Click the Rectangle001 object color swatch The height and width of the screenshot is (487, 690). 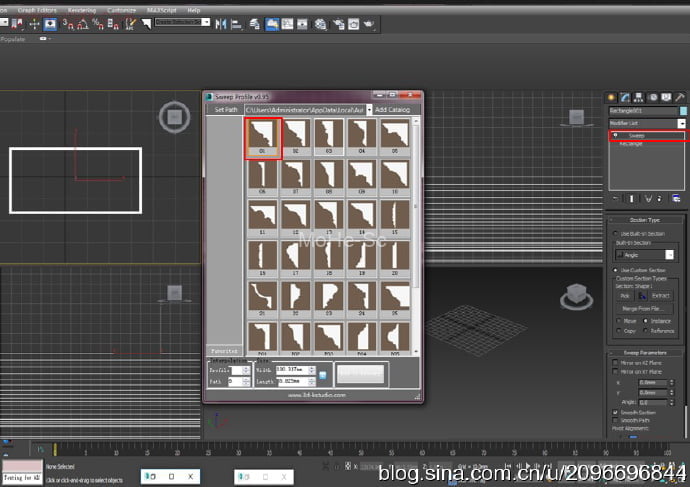[x=683, y=110]
